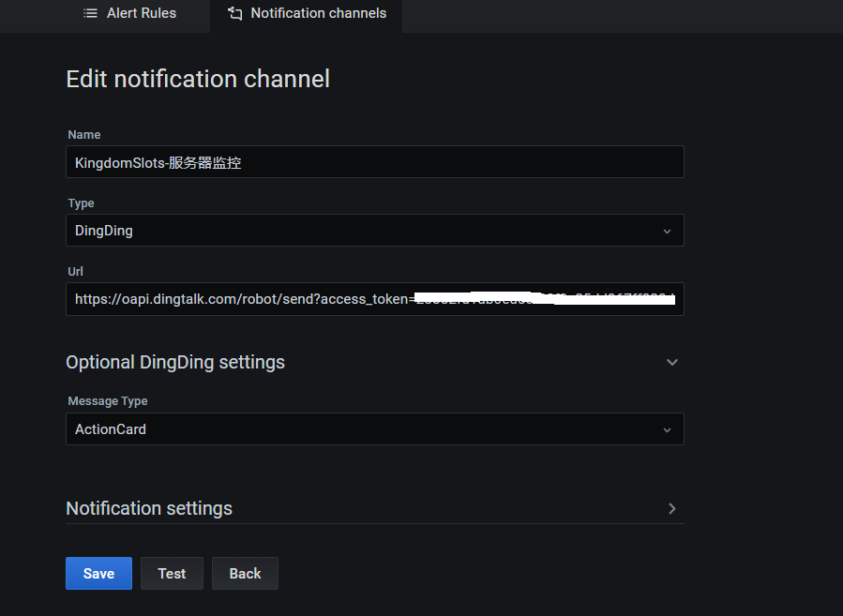Open the Message Type dropdown showing ActionCard
This screenshot has height=616, width=843.
366,429
